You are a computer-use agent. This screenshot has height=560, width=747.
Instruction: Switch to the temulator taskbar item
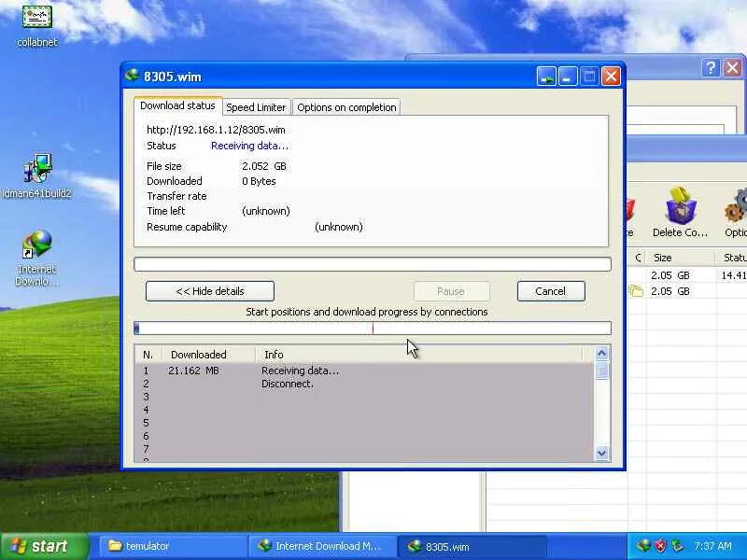[173, 546]
